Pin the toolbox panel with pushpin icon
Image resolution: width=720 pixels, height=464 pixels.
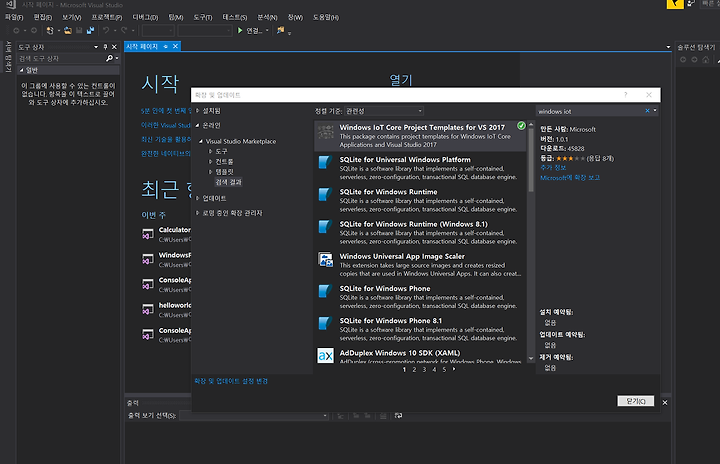point(105,47)
